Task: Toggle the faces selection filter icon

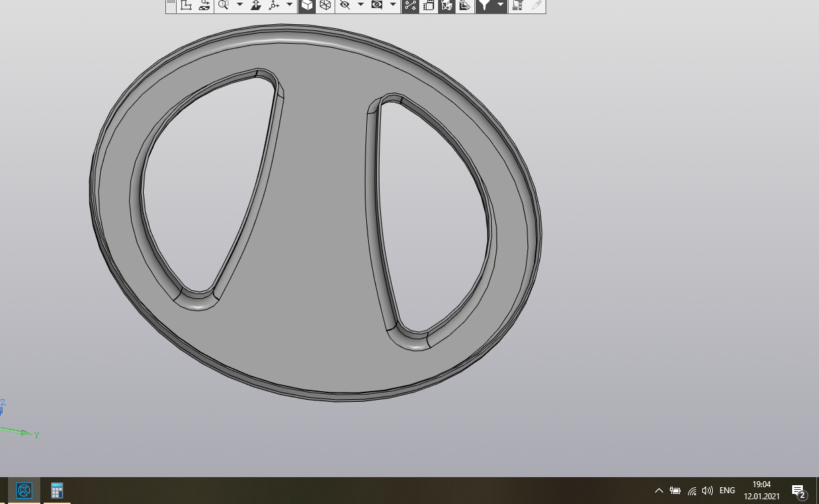Action: (446, 5)
